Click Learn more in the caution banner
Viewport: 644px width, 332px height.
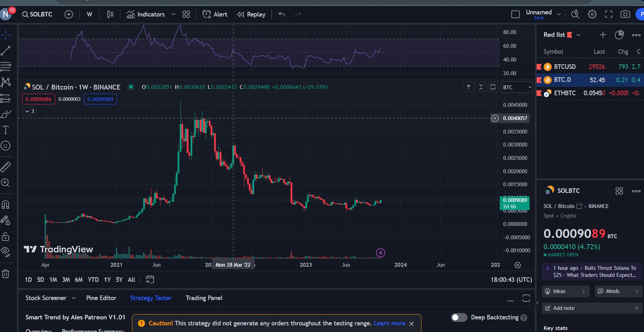point(389,323)
